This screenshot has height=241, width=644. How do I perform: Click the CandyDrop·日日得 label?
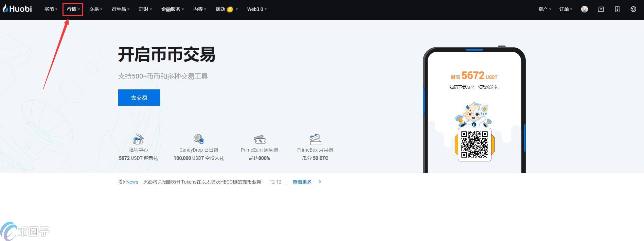[199, 150]
